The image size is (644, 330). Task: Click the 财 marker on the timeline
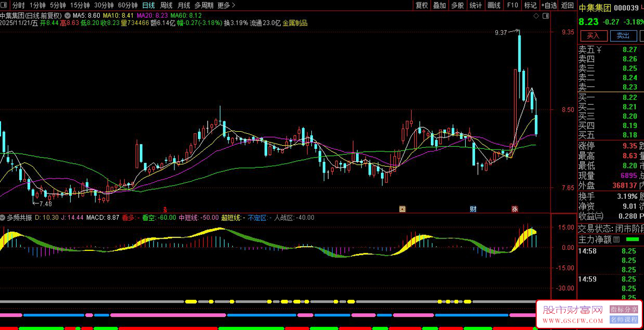[x=473, y=209]
